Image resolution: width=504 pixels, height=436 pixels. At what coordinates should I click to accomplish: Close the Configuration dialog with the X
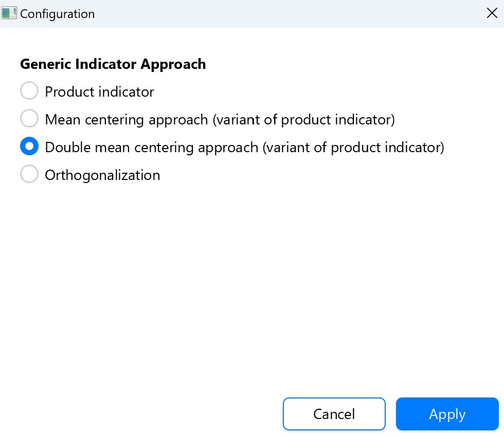[x=492, y=14]
